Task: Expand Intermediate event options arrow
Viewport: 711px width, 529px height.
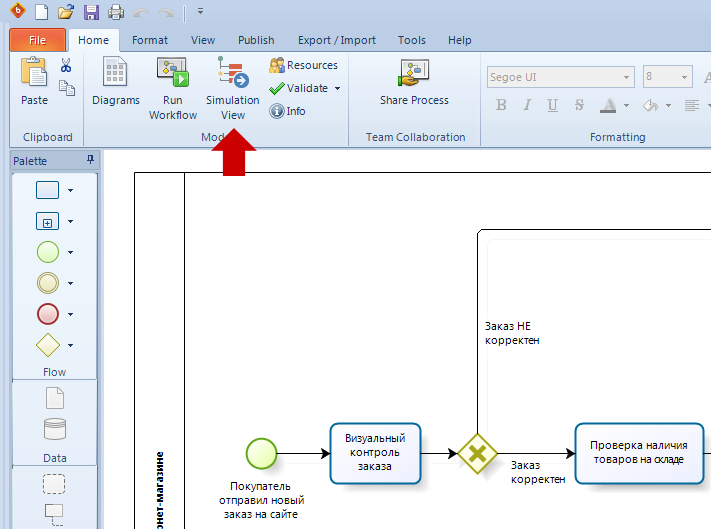Action: (70, 283)
